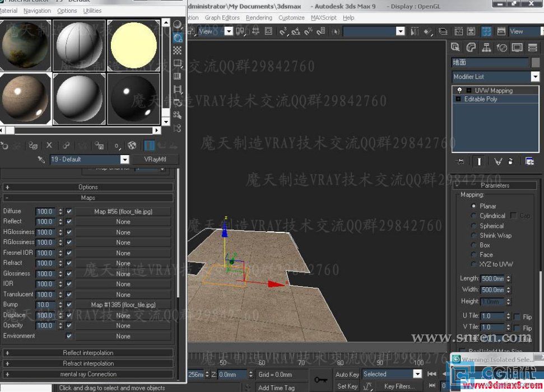The image size is (544, 392).
Task: Open the Curve Editor icon
Action: 459,31
